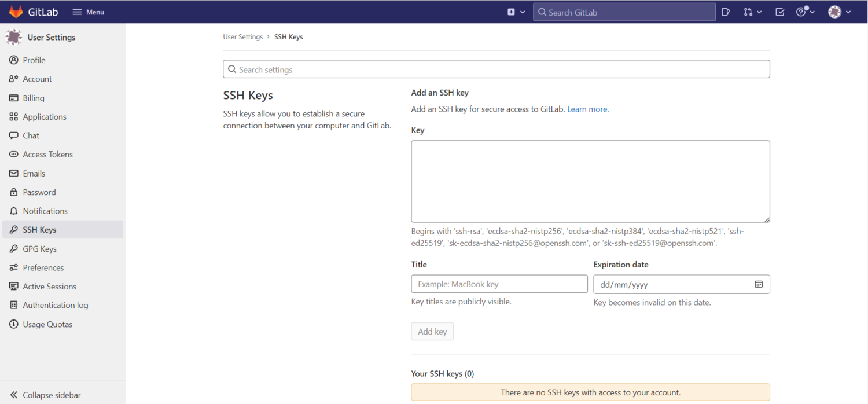Click the Add key button
The height and width of the screenshot is (404, 868).
432,331
